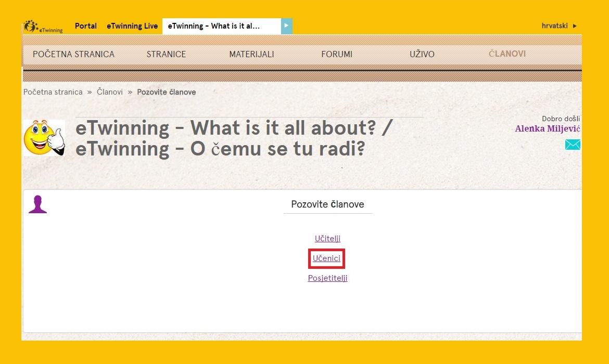Click the purple member silhouette icon

pyautogui.click(x=37, y=204)
